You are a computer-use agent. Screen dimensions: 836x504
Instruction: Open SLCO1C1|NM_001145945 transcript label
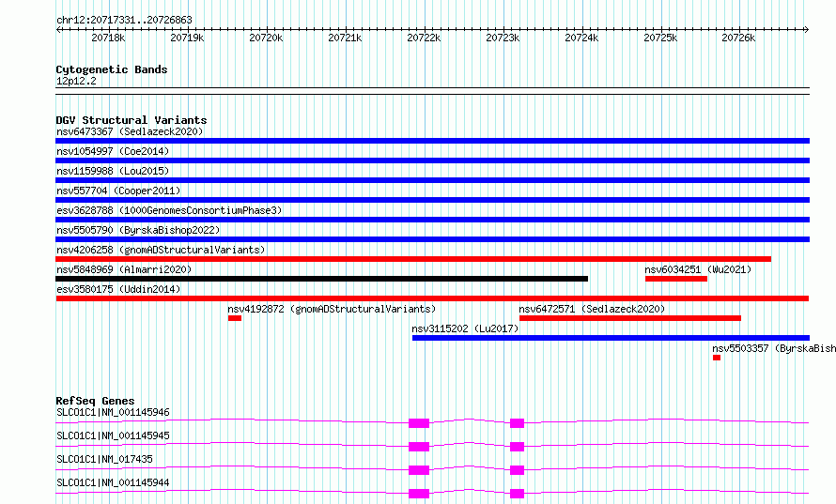113,435
